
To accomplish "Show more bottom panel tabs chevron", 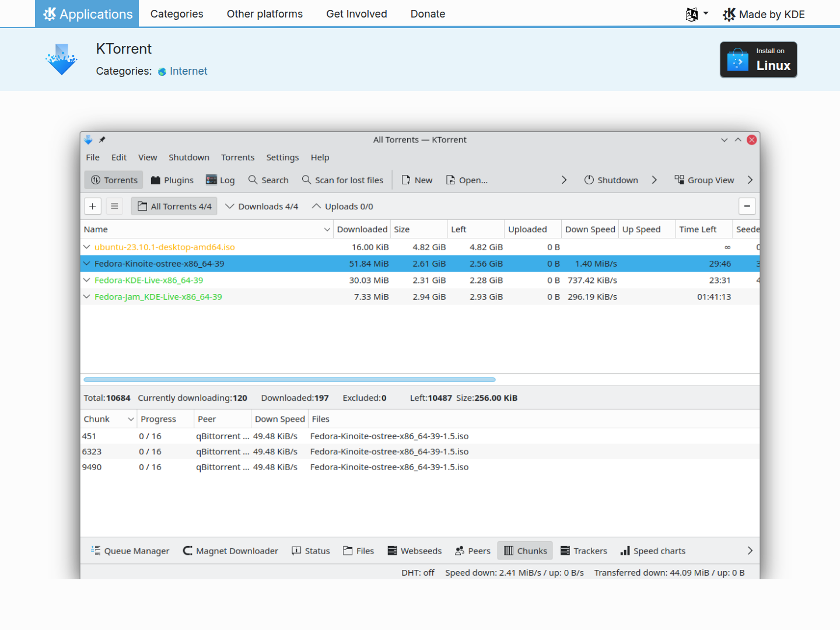I will [750, 551].
